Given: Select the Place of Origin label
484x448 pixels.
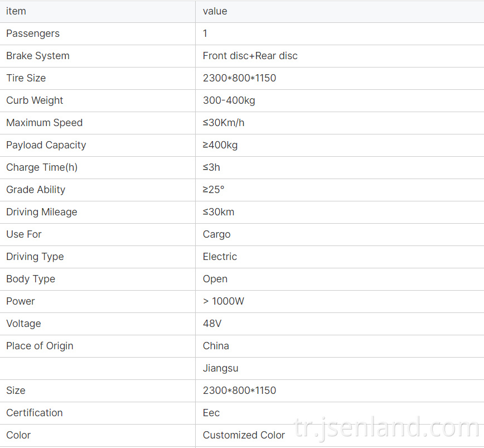Looking at the screenshot, I should [40, 346].
